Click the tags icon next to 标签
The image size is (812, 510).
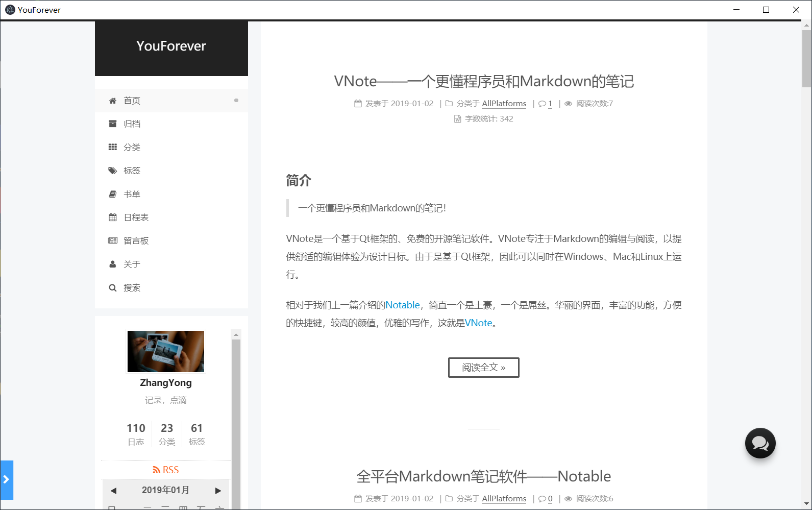click(113, 171)
